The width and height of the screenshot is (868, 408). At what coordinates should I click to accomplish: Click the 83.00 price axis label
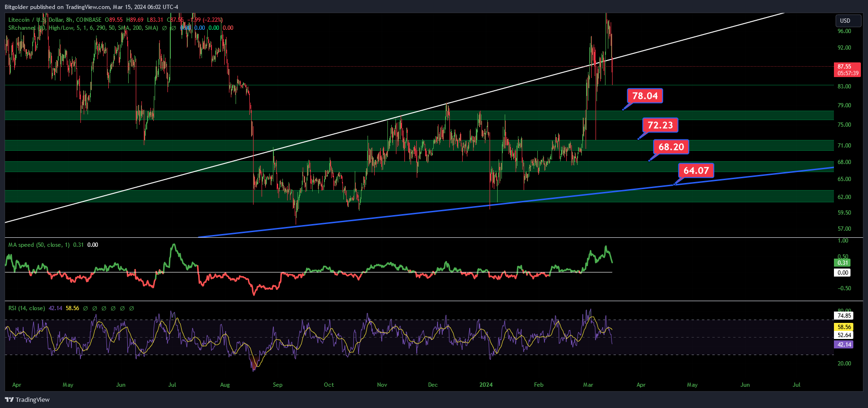[844, 87]
